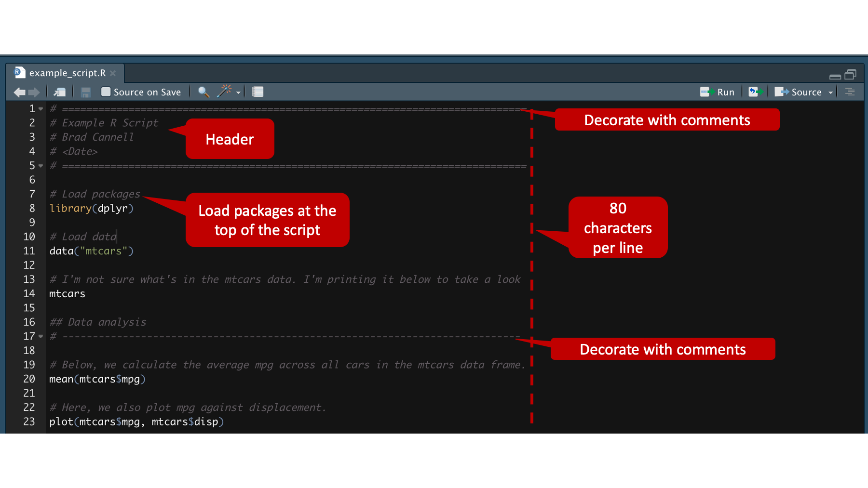Image resolution: width=868 pixels, height=488 pixels.
Task: Open Source options dropdown arrow
Action: (830, 92)
